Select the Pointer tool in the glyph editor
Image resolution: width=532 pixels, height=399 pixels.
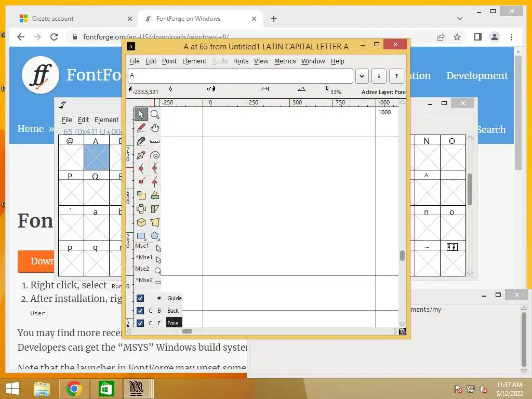click(x=141, y=114)
